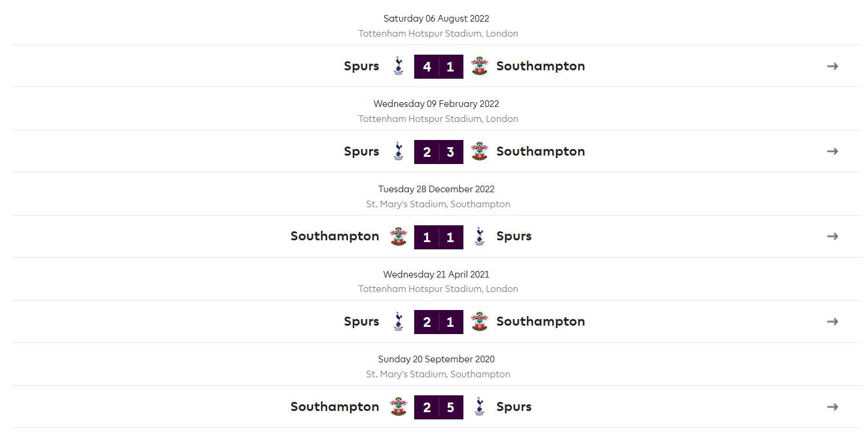Screen dimensions: 868x447
Task: Open the arrow for the 21 April 2021 match
Action: 833,321
